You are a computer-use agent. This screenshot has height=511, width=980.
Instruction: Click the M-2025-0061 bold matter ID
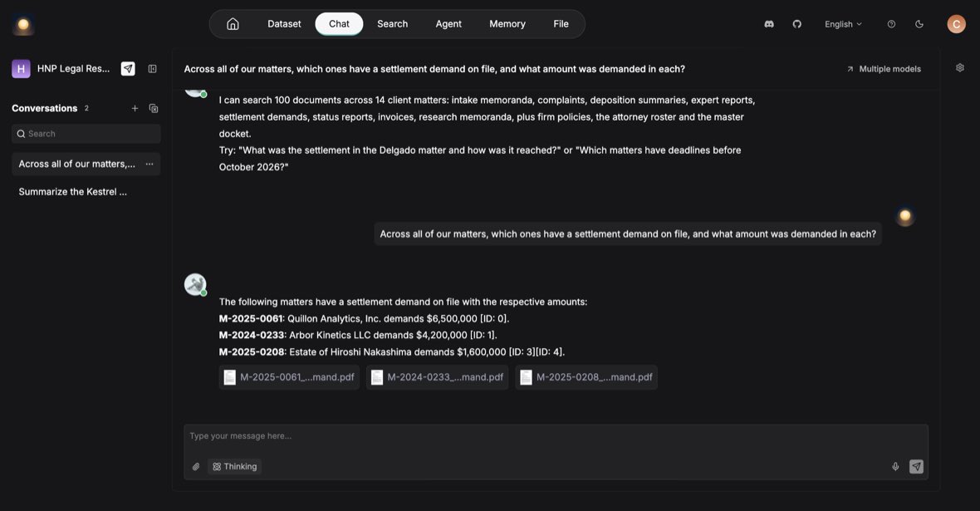(251, 318)
